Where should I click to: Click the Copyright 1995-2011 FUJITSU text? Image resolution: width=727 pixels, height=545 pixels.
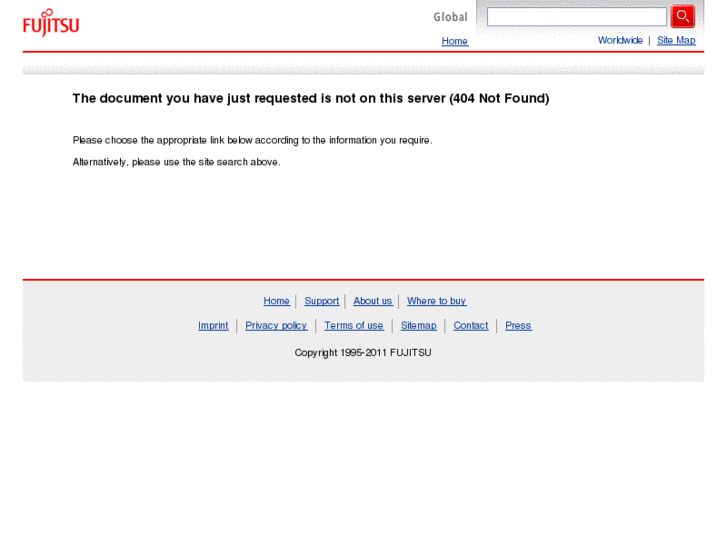click(363, 353)
